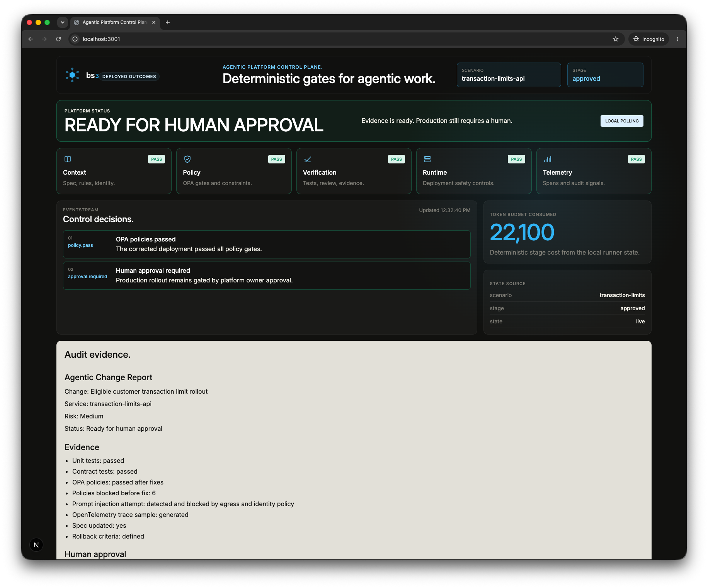This screenshot has width=708, height=588.
Task: Click the bs3 logo starburst icon
Action: 72,75
